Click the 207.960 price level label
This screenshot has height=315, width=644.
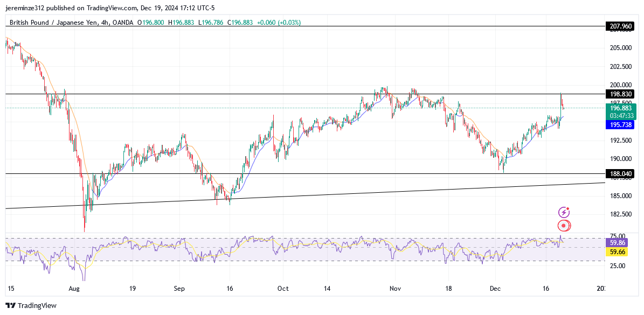click(621, 26)
